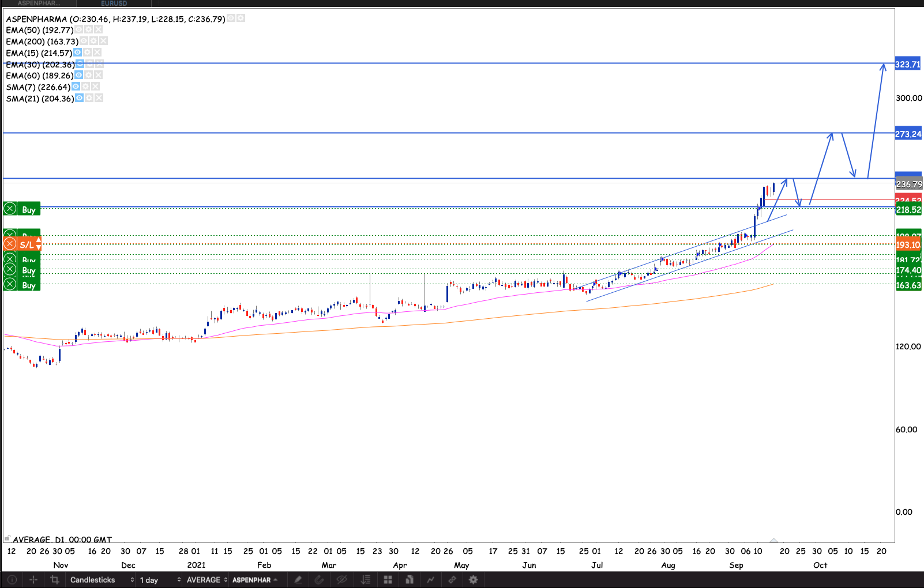Open settings gear for EMA(50) indicator

(89, 30)
